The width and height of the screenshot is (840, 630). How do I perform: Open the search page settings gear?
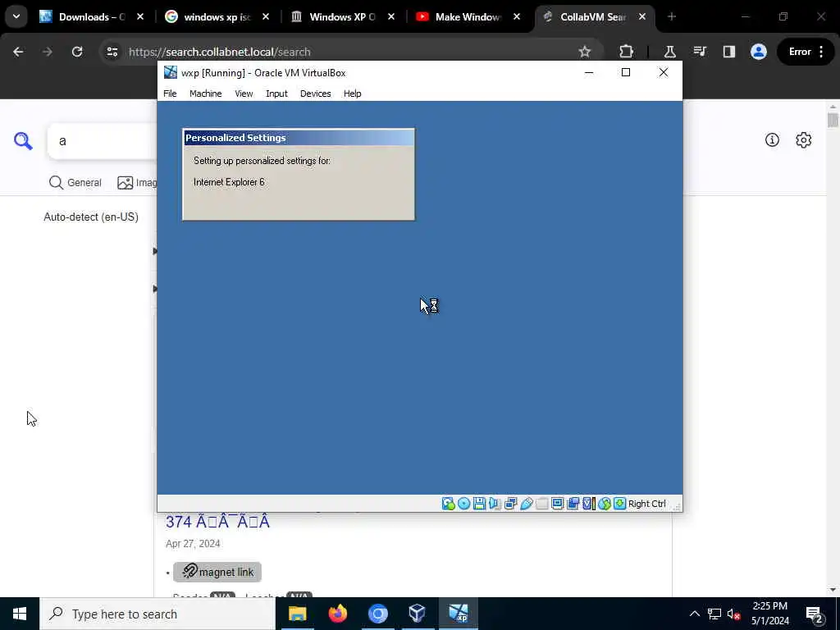804,139
